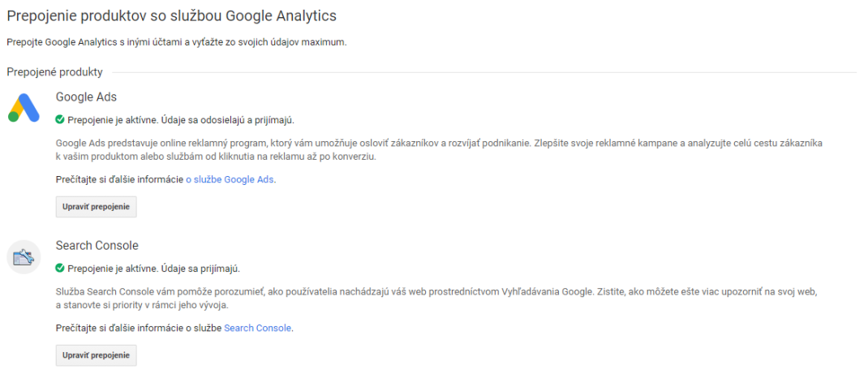Click the Search Console tools icon

24,257
